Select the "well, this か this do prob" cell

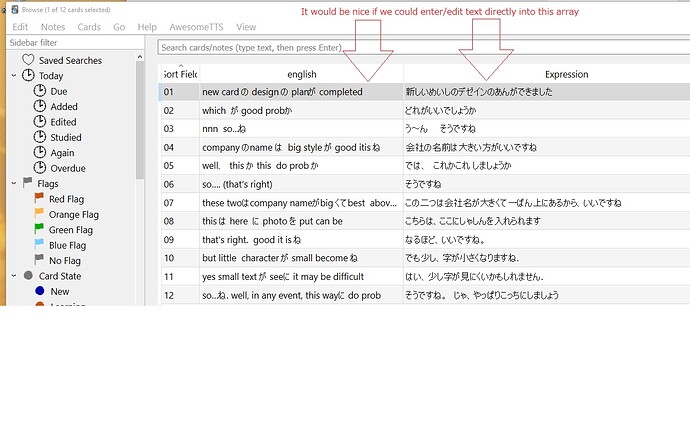pyautogui.click(x=301, y=166)
